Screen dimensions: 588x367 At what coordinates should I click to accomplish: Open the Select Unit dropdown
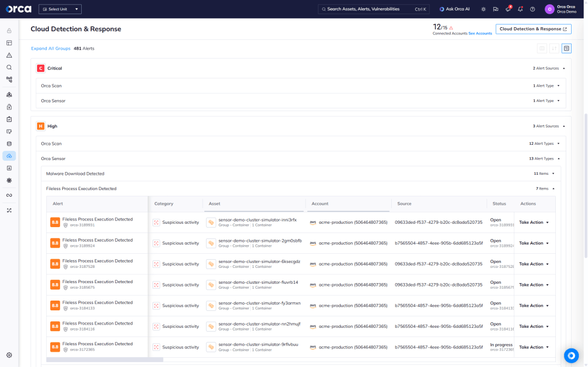coord(60,9)
